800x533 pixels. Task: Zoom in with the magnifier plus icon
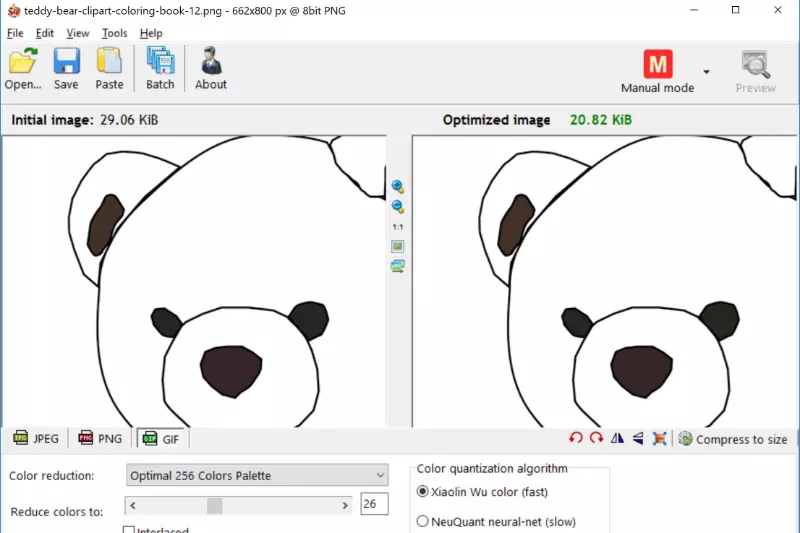coord(397,187)
